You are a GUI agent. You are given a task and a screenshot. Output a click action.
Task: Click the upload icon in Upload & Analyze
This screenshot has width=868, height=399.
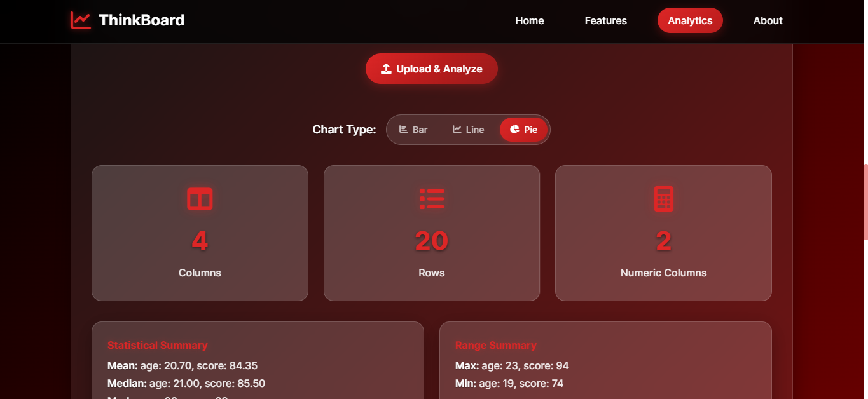[x=387, y=69]
